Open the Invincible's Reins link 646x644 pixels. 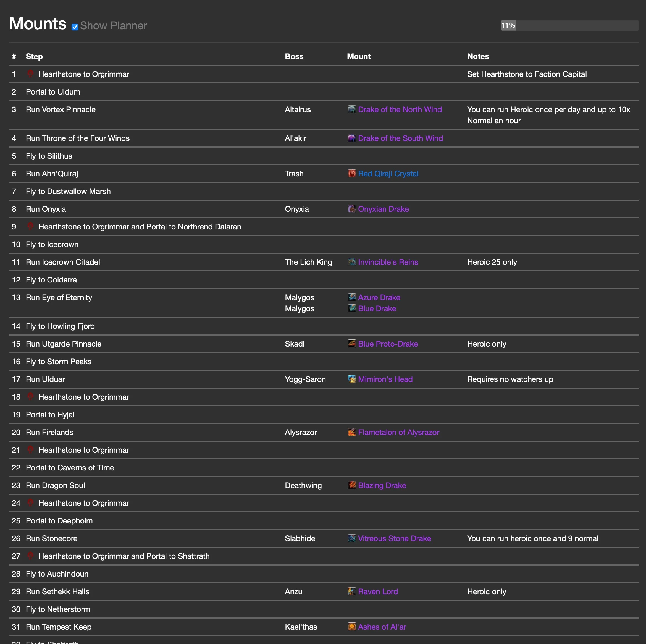pyautogui.click(x=388, y=262)
